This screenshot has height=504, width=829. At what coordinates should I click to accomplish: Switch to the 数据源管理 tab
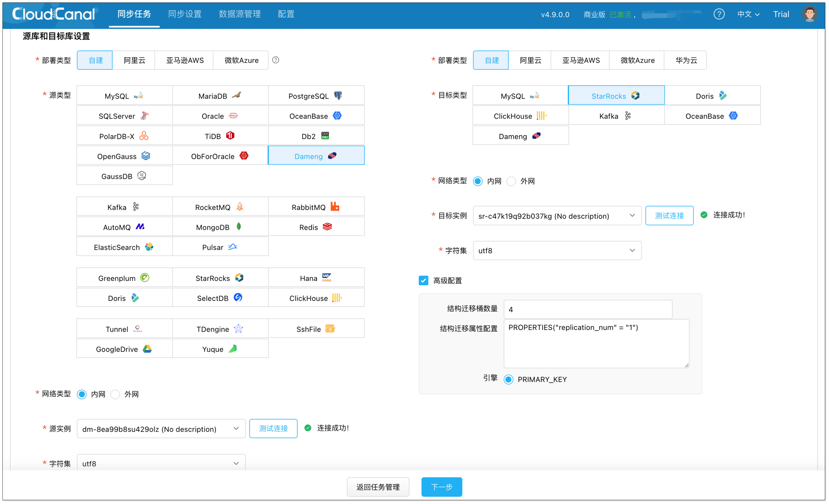pos(240,14)
